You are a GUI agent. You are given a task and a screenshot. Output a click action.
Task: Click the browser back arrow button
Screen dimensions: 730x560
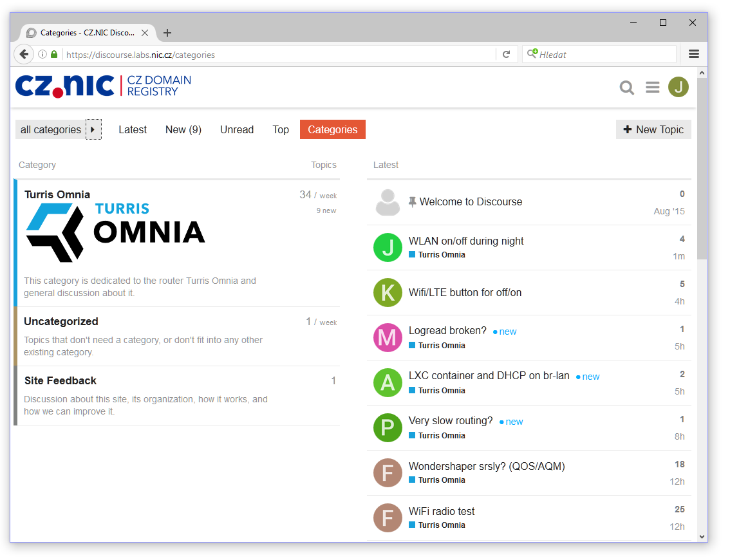24,55
